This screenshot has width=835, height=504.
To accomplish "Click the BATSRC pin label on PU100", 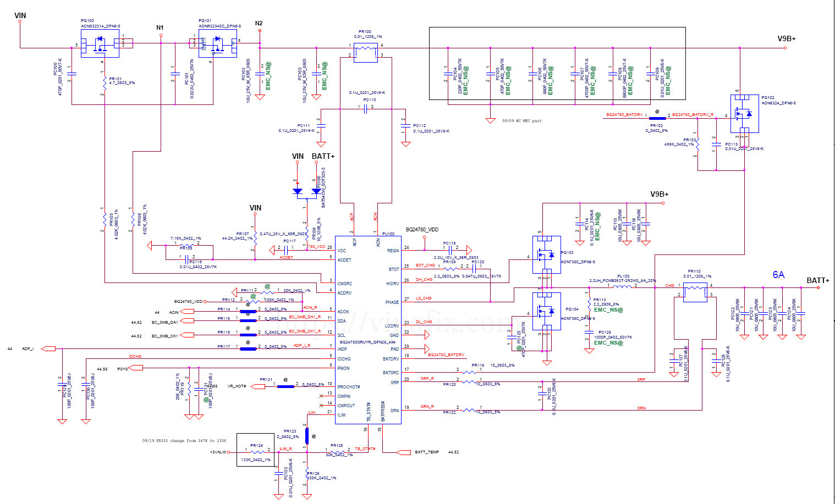I will click(391, 373).
